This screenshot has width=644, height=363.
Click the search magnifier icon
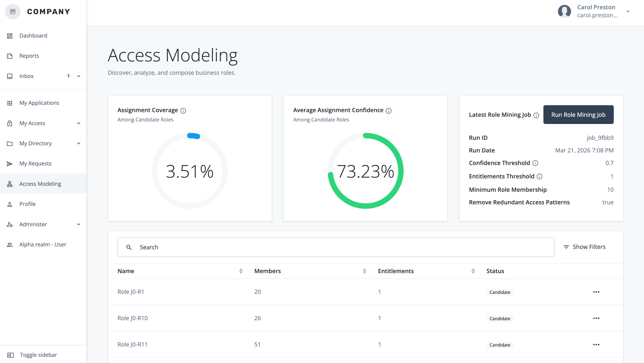click(129, 247)
